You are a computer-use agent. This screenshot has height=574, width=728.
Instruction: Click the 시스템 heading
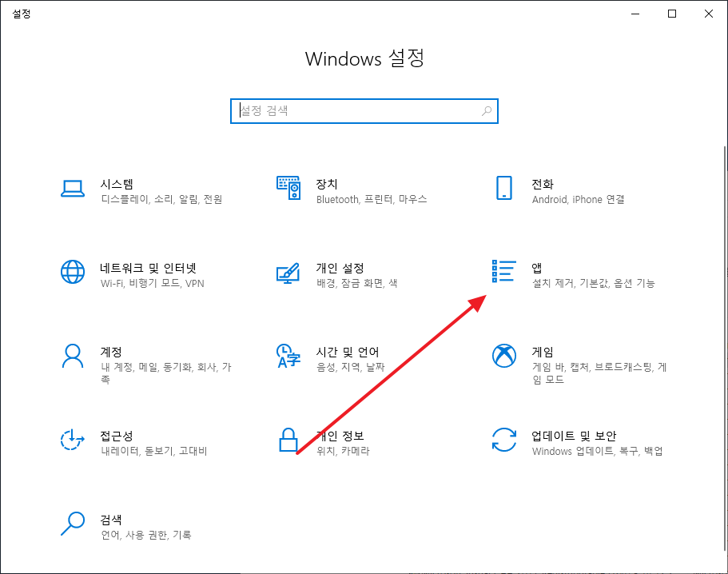tap(117, 185)
